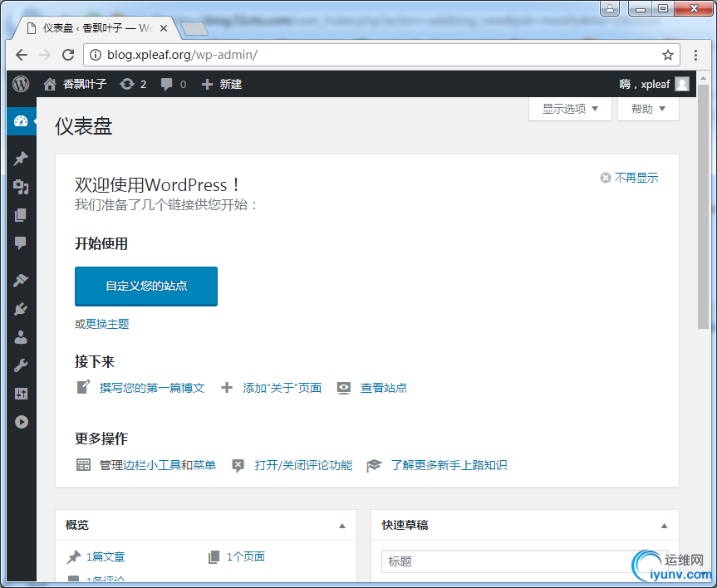The height and width of the screenshot is (588, 717).
Task: Open 了解更多新手上路知识 link
Action: [449, 465]
